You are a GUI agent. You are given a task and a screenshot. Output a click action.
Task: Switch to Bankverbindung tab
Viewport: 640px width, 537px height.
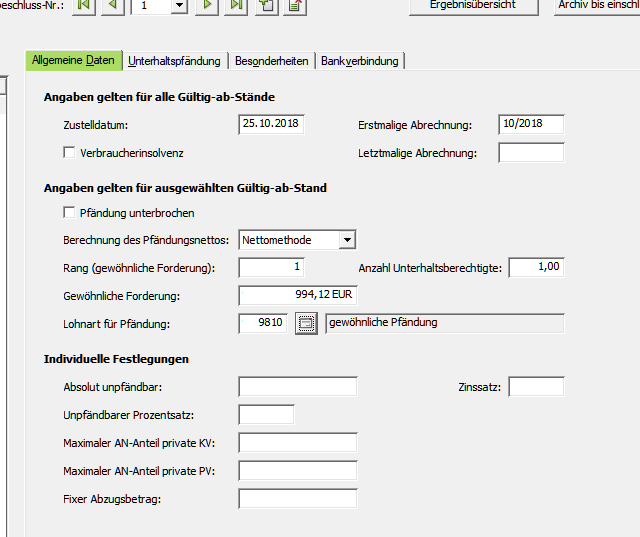tap(360, 61)
